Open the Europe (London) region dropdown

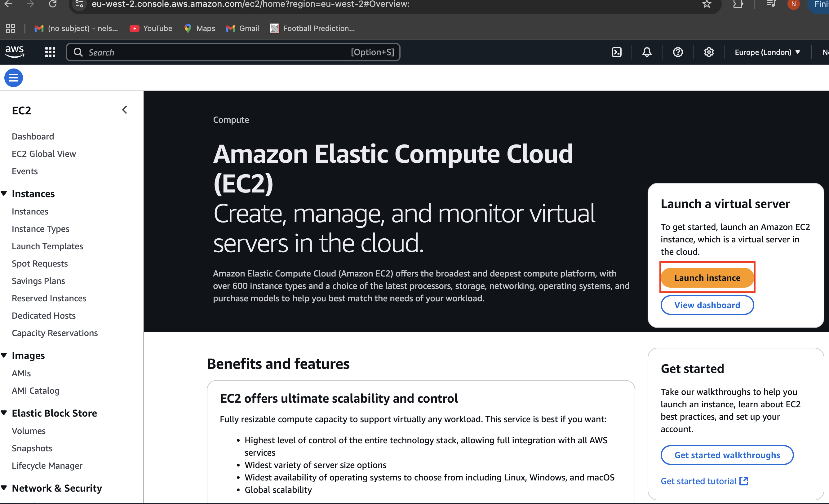767,52
